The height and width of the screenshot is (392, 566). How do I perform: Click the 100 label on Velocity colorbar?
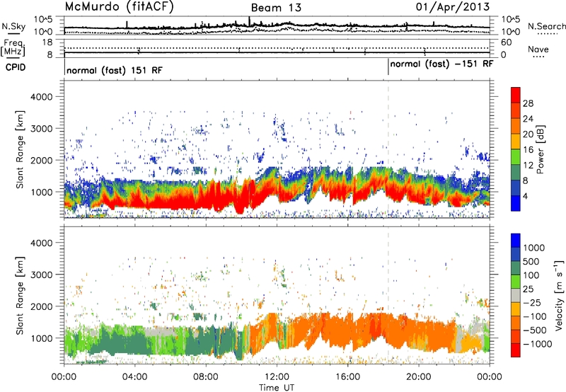[531, 275]
